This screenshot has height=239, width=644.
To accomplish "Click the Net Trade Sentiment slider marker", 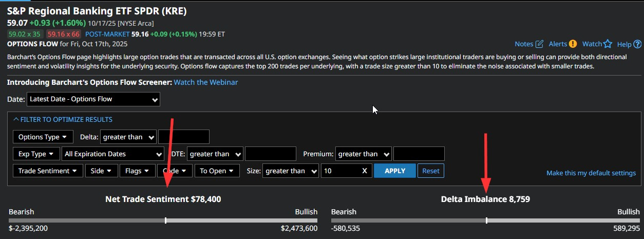I will coord(165,220).
